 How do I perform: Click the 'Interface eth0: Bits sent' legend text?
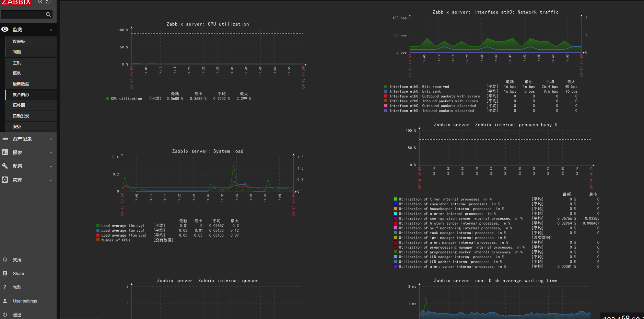[x=415, y=91]
